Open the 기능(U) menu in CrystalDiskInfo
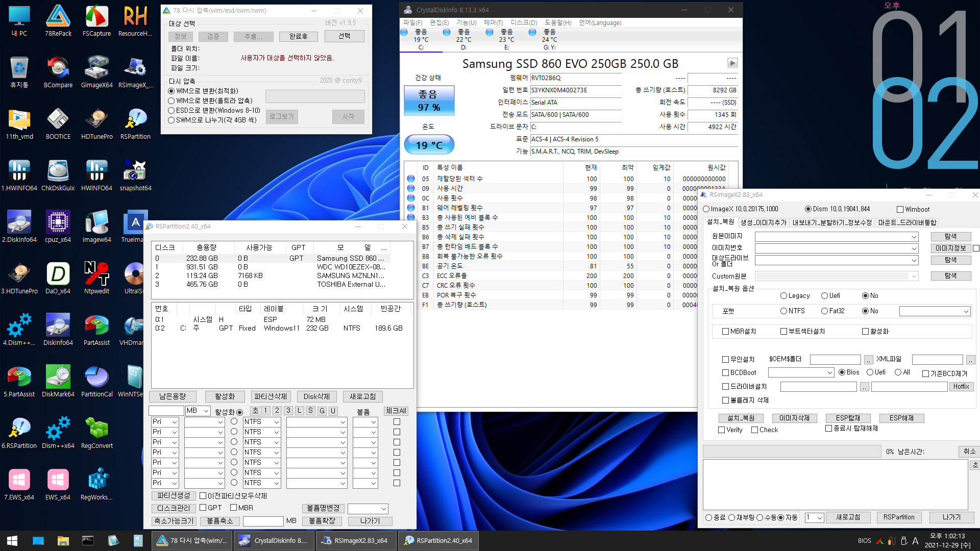The image size is (980, 551). (466, 23)
